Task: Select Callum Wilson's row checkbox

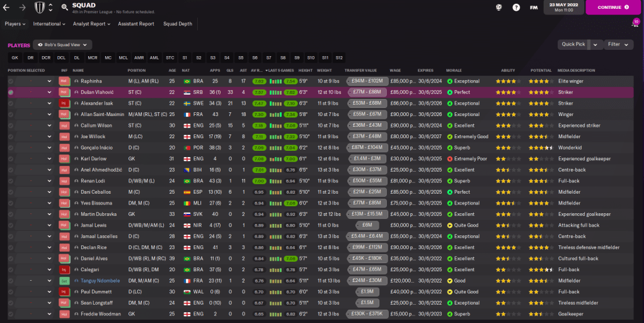Action: [x=11, y=126]
